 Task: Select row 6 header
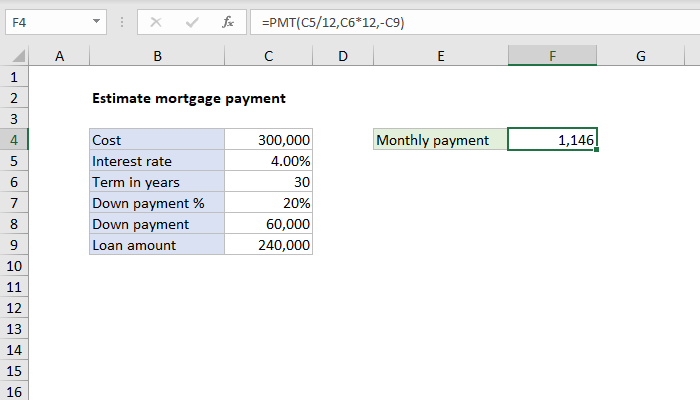[x=14, y=182]
